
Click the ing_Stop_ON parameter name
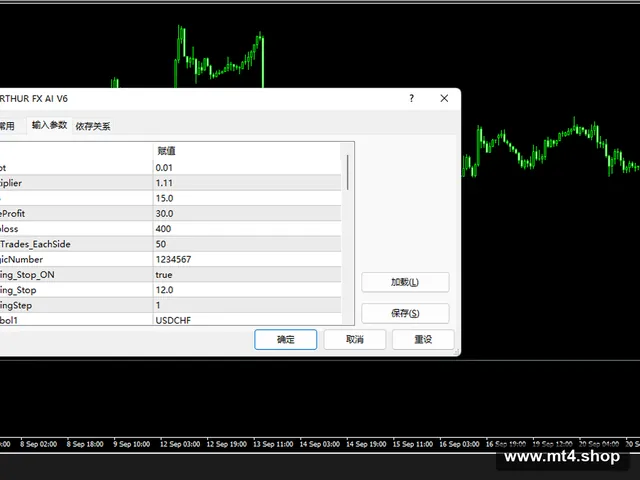[27, 275]
